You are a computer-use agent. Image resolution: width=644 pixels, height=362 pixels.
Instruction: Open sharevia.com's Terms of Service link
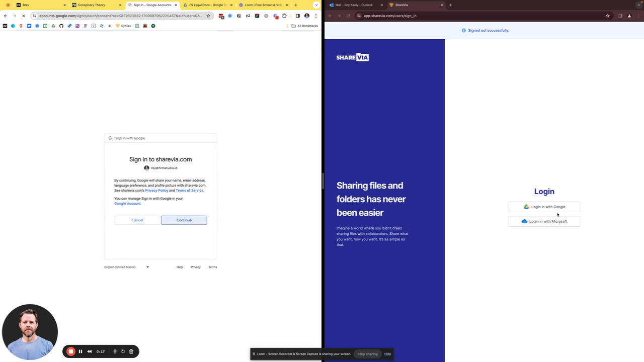[x=190, y=191]
